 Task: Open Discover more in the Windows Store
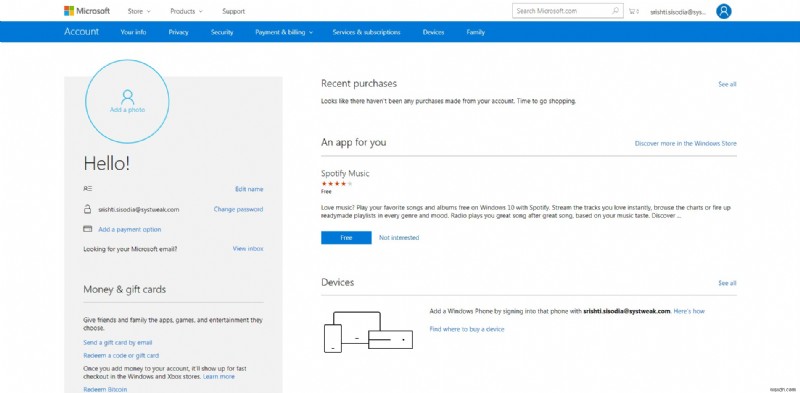685,143
